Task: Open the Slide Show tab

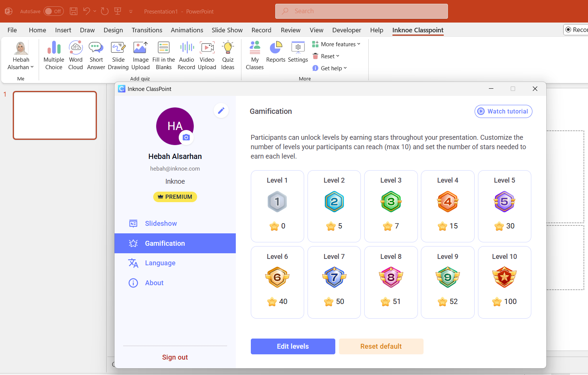Action: point(227,30)
